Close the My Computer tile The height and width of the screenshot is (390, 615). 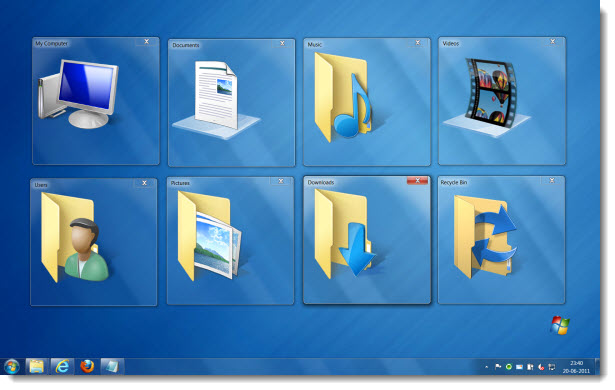click(x=147, y=42)
